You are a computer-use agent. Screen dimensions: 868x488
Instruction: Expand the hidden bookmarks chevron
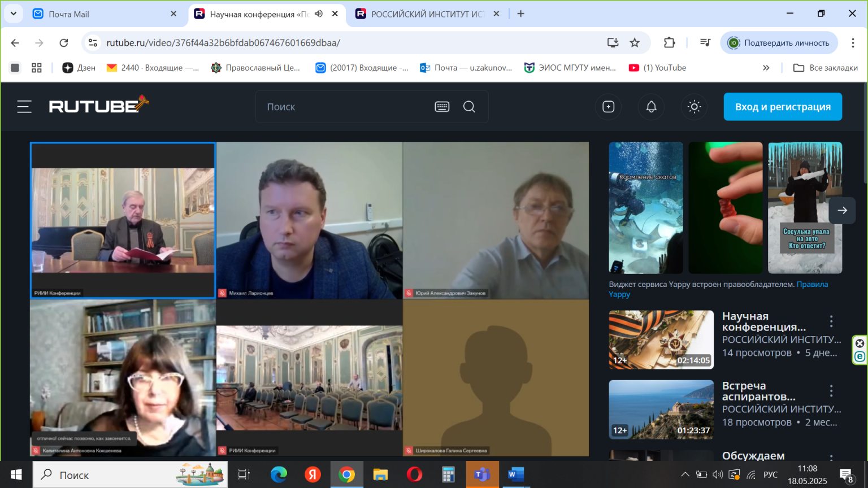(766, 68)
